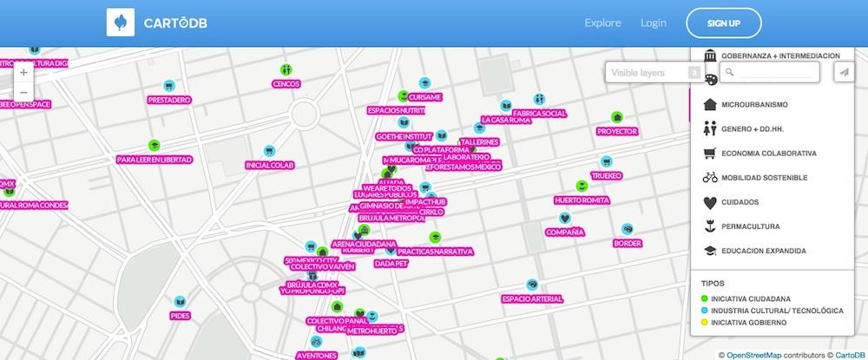Click the Cuidados heart icon
Viewport: 868px width, 360px height.
(x=710, y=202)
